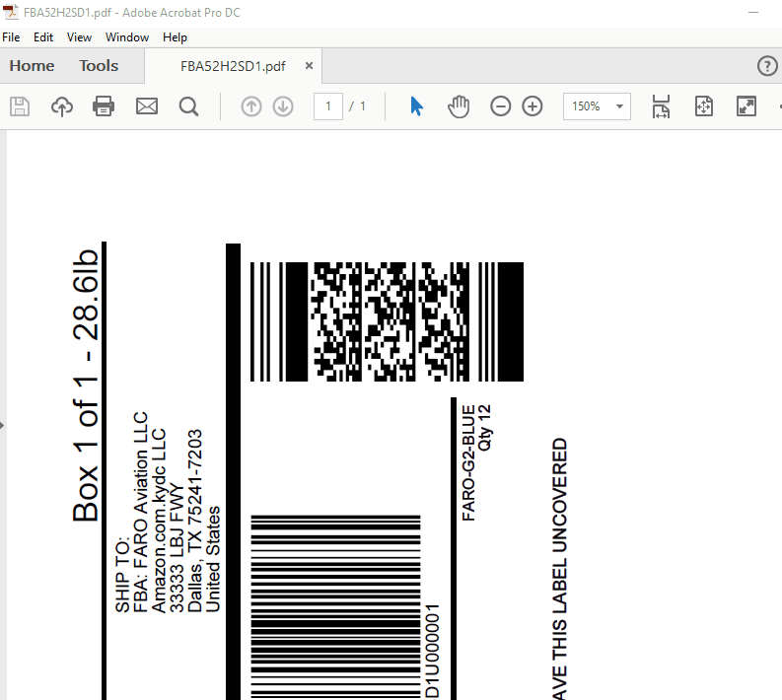Switch to the Tools tab
The height and width of the screenshot is (700, 782).
(99, 66)
